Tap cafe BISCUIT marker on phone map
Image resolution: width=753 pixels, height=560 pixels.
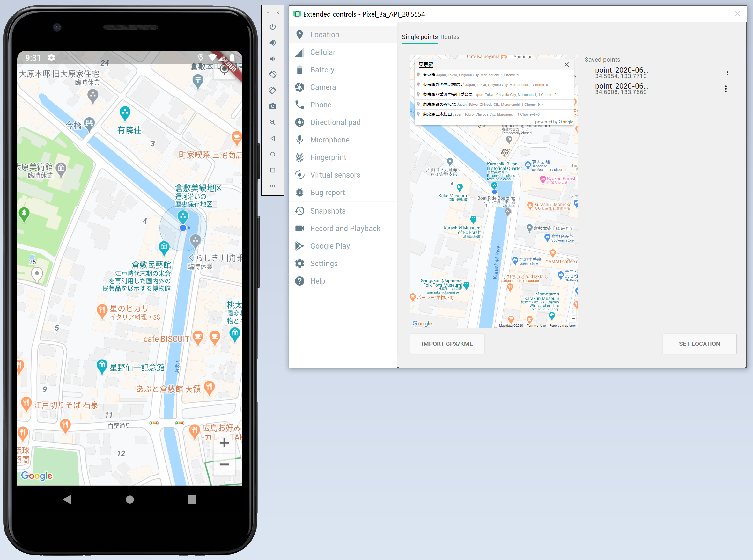[x=198, y=338]
